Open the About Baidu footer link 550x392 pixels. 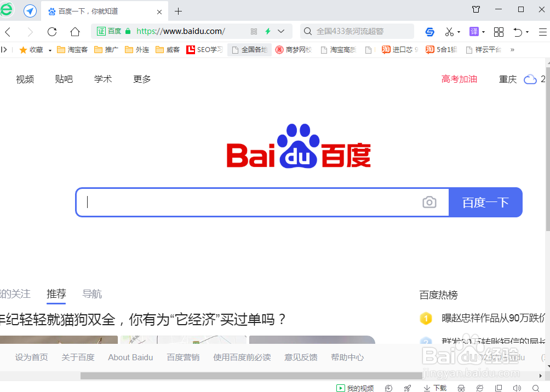click(130, 358)
